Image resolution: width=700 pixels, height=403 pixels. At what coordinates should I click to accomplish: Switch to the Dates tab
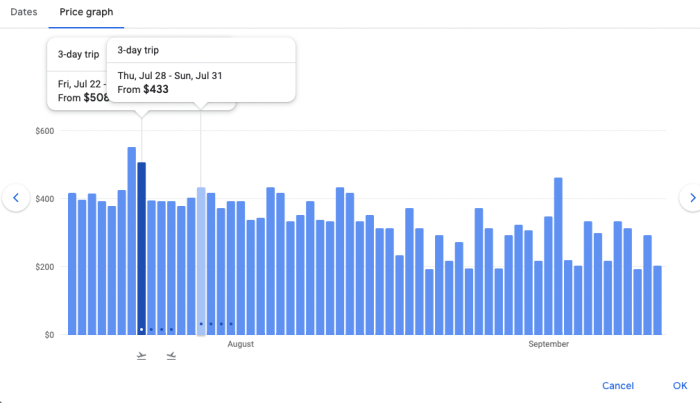23,12
